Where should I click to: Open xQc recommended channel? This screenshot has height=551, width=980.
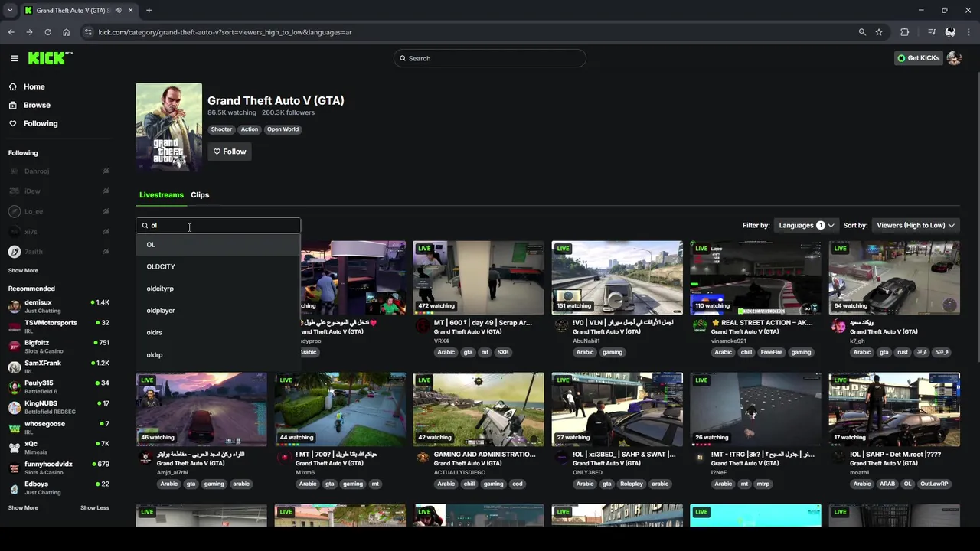click(x=59, y=447)
